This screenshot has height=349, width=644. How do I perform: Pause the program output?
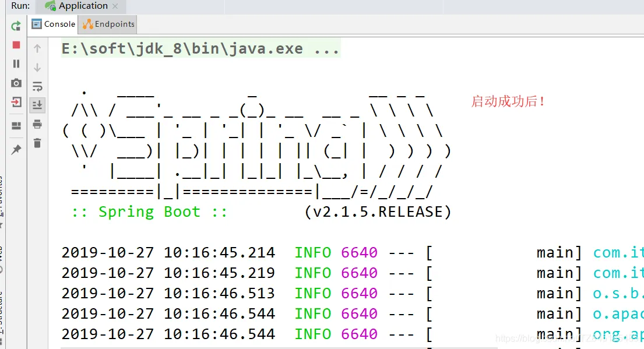coord(16,64)
